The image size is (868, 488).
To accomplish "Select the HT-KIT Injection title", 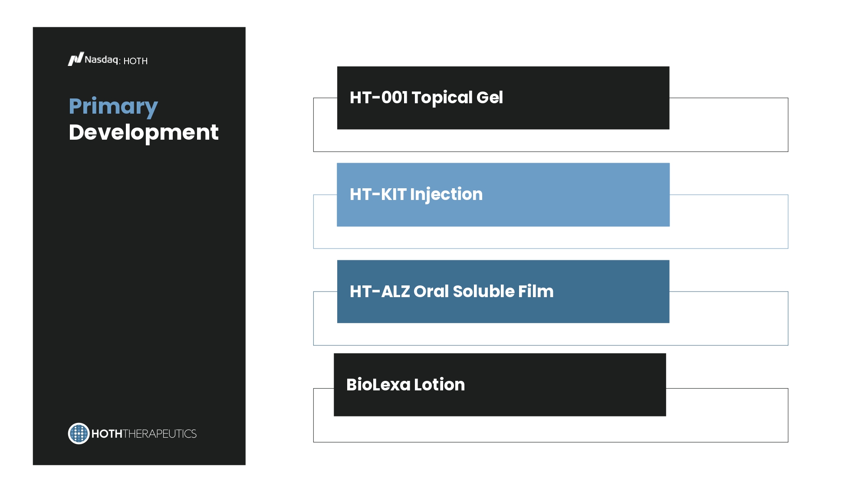I will 416,194.
